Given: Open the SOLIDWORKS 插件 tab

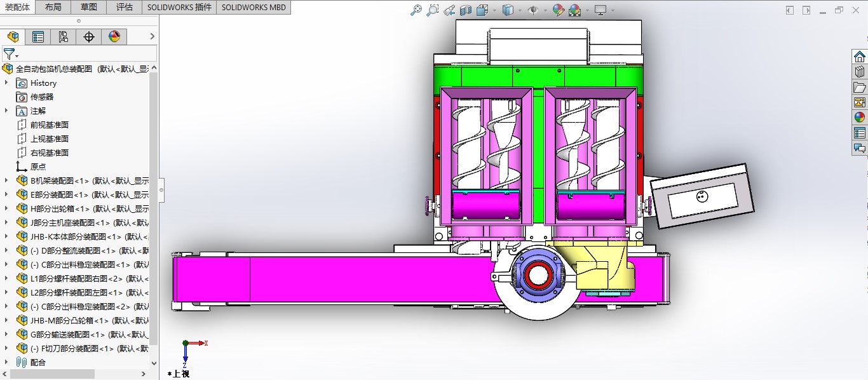Looking at the screenshot, I should coord(179,7).
